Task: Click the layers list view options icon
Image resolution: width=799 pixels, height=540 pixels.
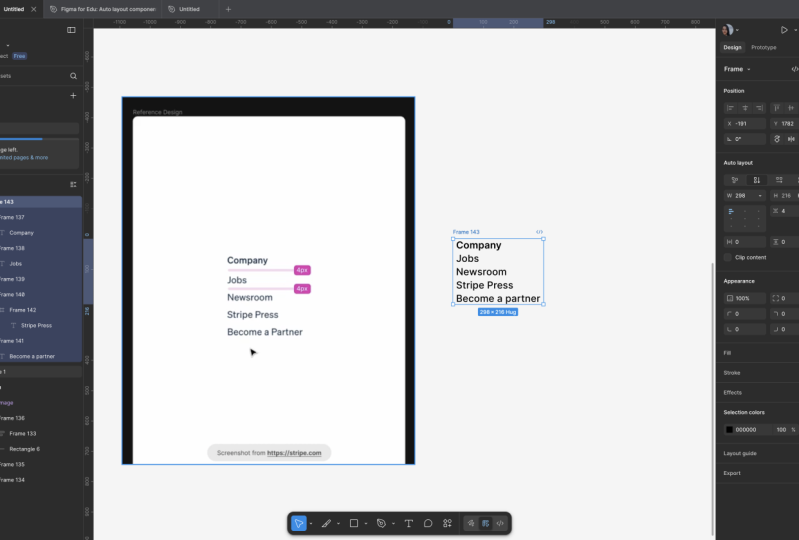Action: pos(73,184)
